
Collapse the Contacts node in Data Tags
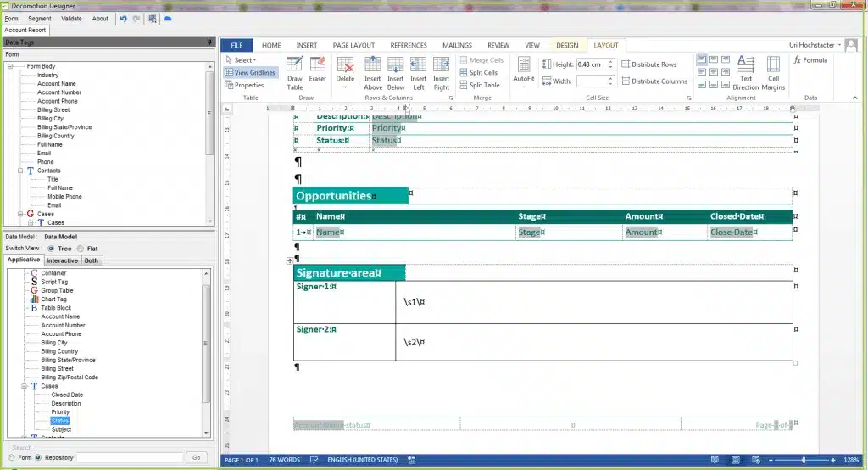tap(20, 171)
